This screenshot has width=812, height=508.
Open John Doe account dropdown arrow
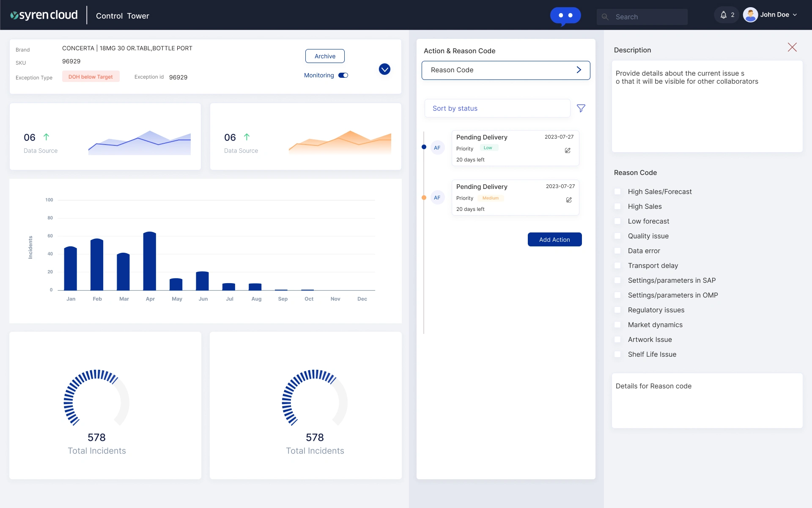tap(795, 15)
